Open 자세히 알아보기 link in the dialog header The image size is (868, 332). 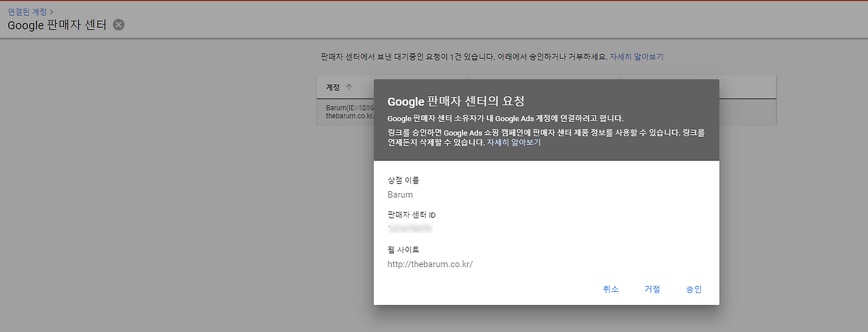(514, 143)
